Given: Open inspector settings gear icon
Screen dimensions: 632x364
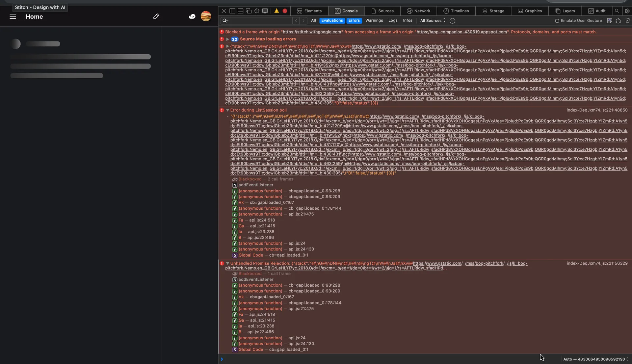Looking at the screenshot, I should pyautogui.click(x=627, y=11).
